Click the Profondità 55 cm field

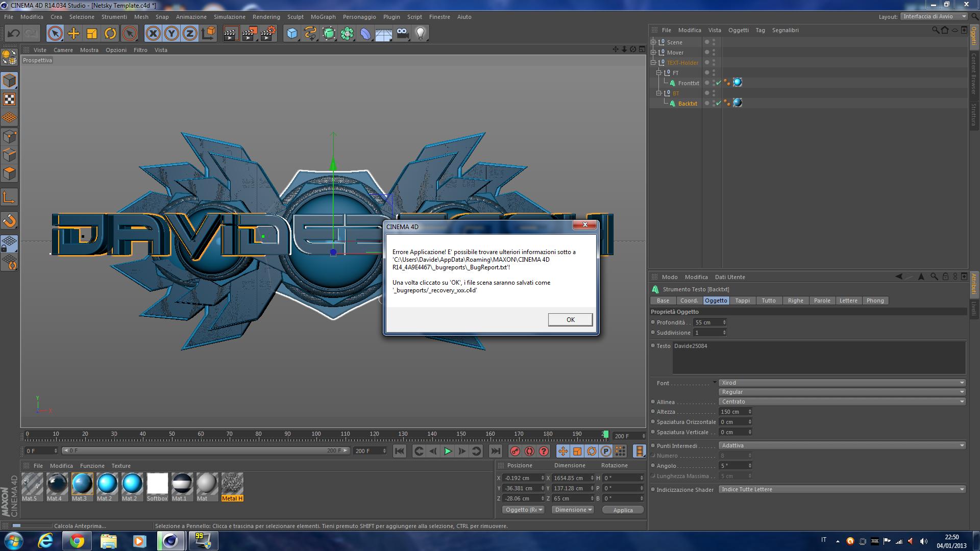pos(707,322)
